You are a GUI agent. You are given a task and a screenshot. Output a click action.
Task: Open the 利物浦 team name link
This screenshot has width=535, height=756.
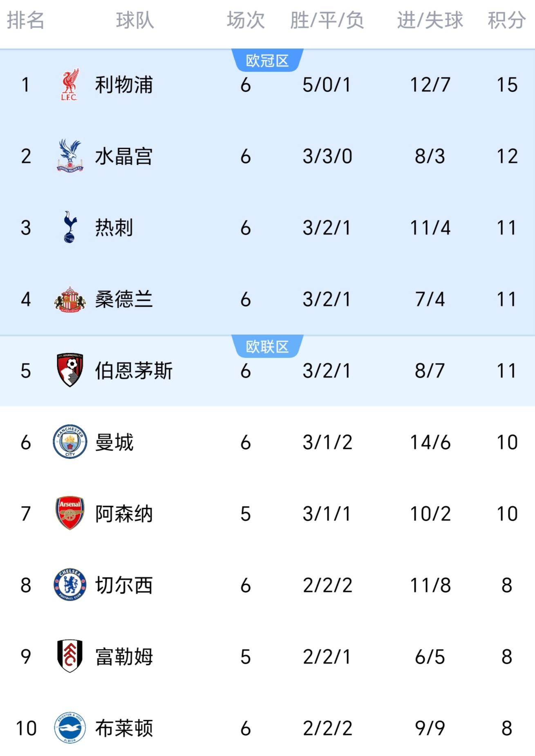[x=124, y=85]
